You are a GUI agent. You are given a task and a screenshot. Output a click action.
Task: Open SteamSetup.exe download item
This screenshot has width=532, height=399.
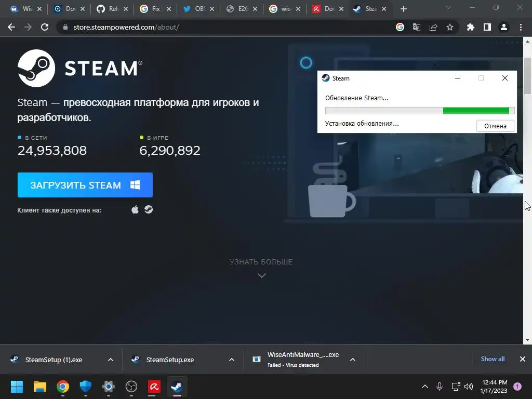pos(170,360)
